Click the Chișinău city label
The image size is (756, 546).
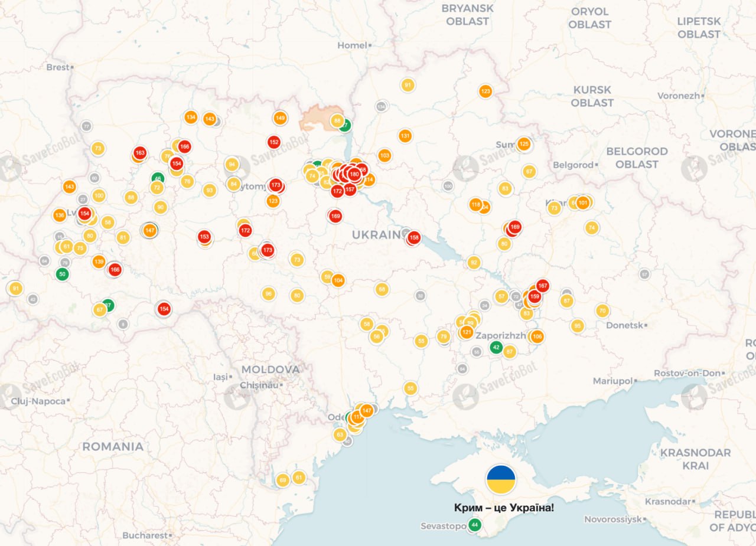click(x=259, y=385)
